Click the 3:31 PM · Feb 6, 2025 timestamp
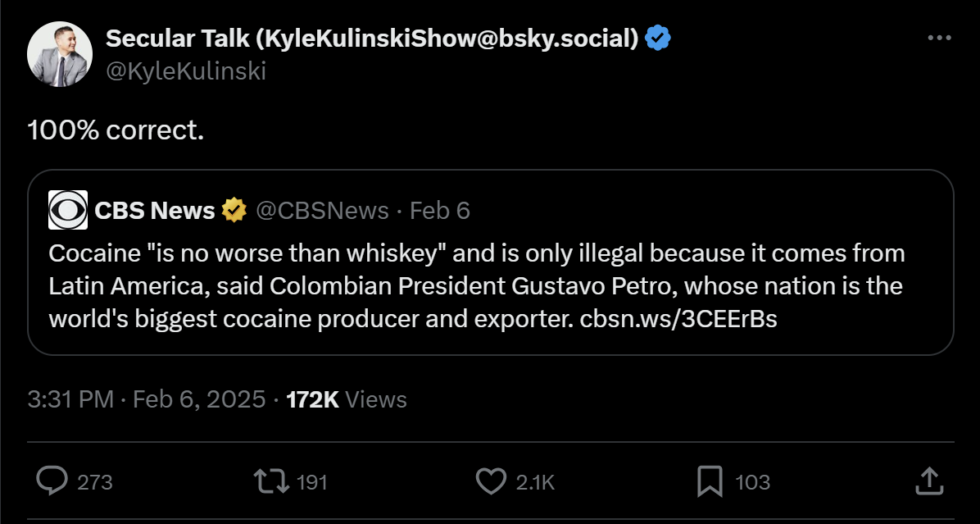This screenshot has height=524, width=980. 147,399
